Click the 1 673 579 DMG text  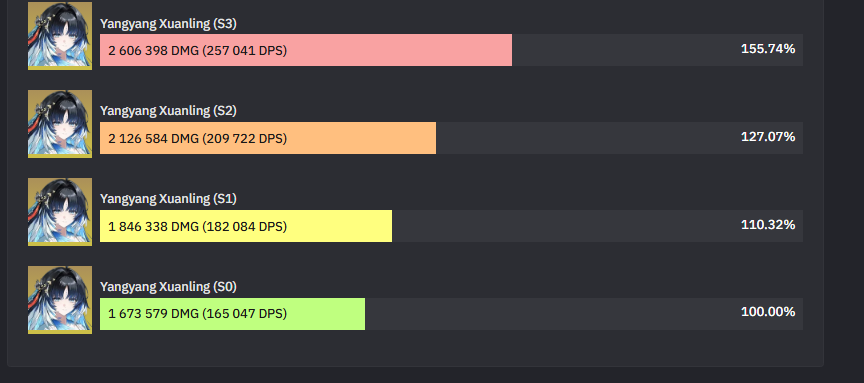point(153,314)
